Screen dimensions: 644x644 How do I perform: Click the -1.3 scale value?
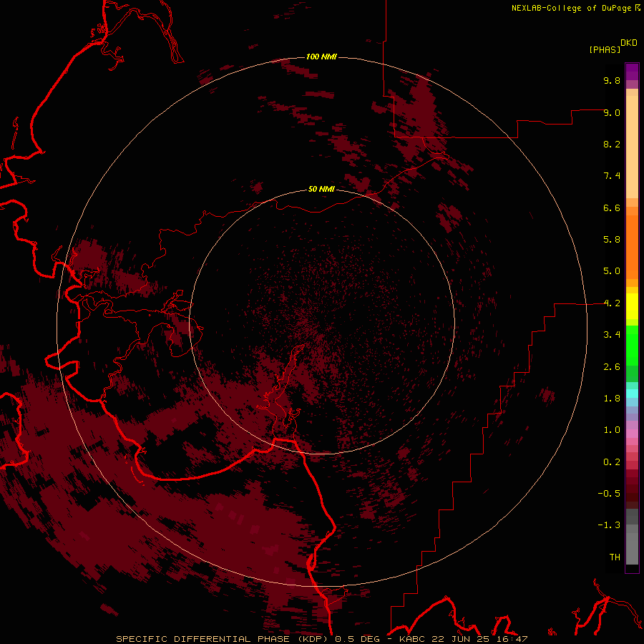click(609, 525)
